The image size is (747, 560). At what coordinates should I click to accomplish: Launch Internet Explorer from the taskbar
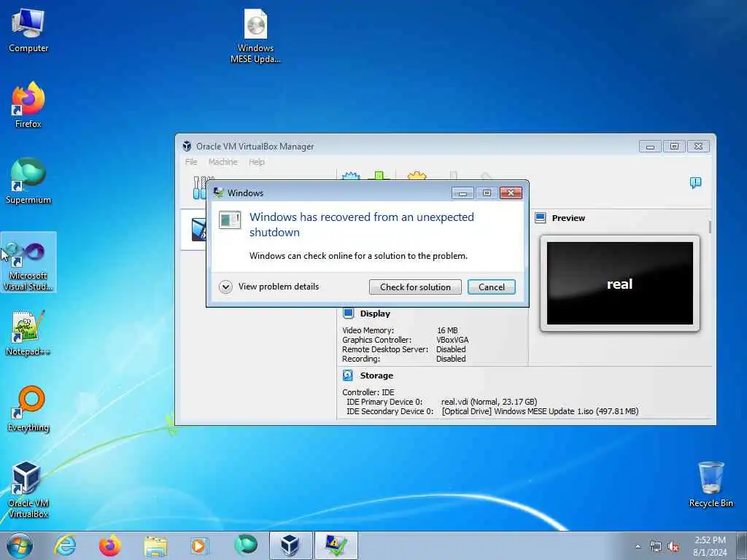pyautogui.click(x=65, y=545)
